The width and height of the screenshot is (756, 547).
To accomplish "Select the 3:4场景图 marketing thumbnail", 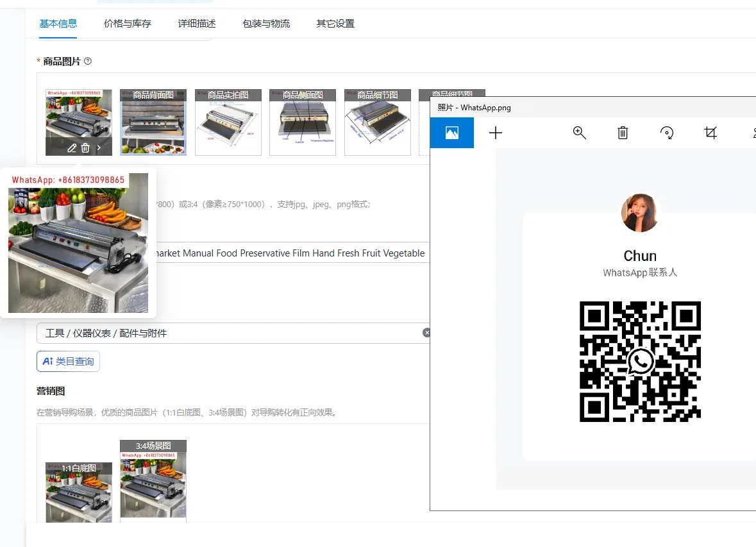I will click(153, 481).
